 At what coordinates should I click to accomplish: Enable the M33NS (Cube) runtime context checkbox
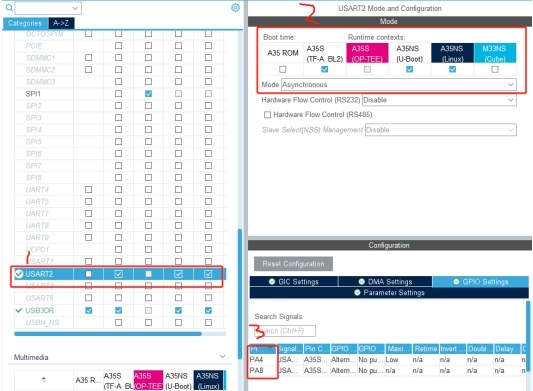495,69
